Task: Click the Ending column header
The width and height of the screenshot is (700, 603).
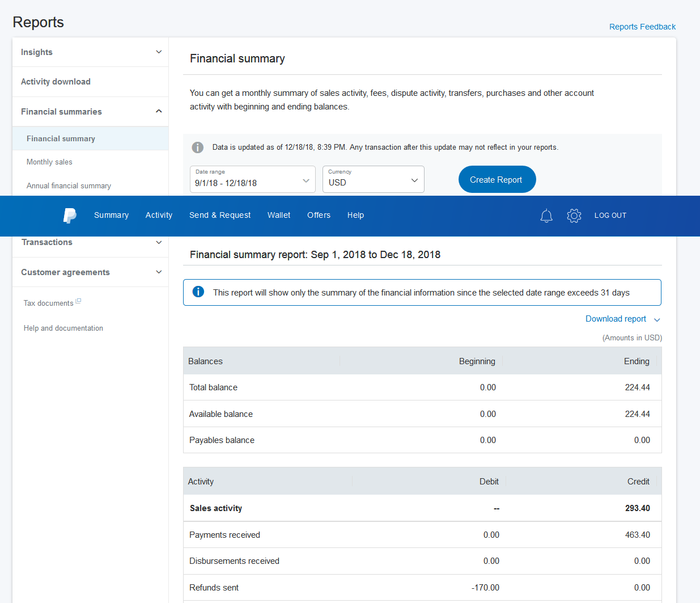Action: pyautogui.click(x=637, y=361)
